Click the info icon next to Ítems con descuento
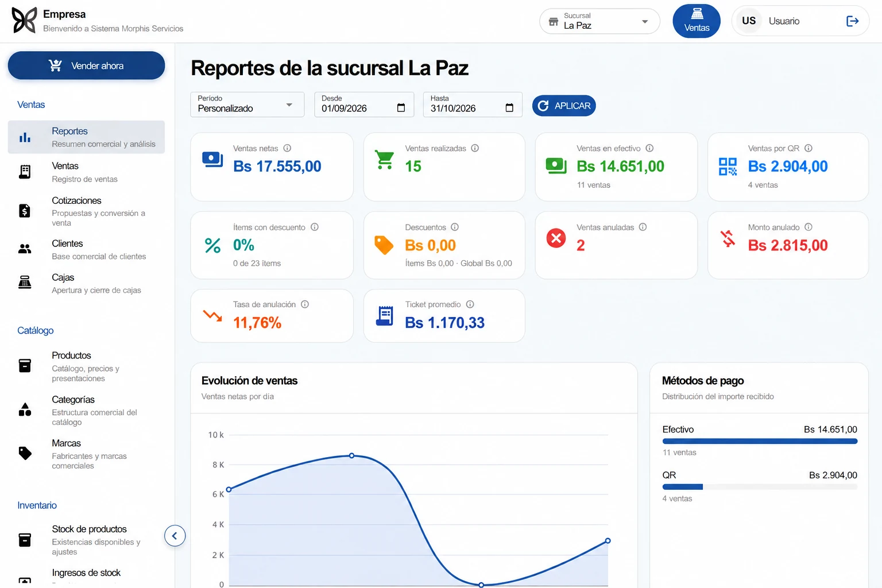 pyautogui.click(x=315, y=227)
